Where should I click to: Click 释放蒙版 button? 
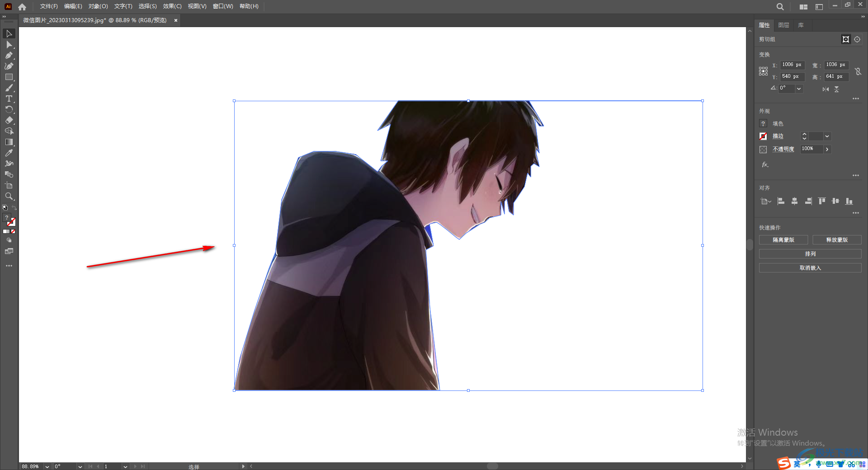coord(837,240)
